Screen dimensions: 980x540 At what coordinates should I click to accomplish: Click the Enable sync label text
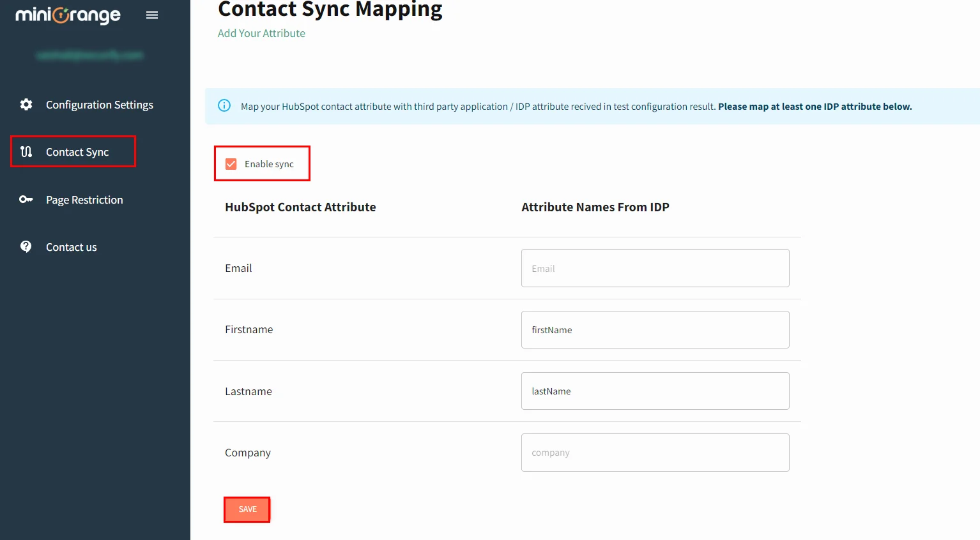coord(269,164)
